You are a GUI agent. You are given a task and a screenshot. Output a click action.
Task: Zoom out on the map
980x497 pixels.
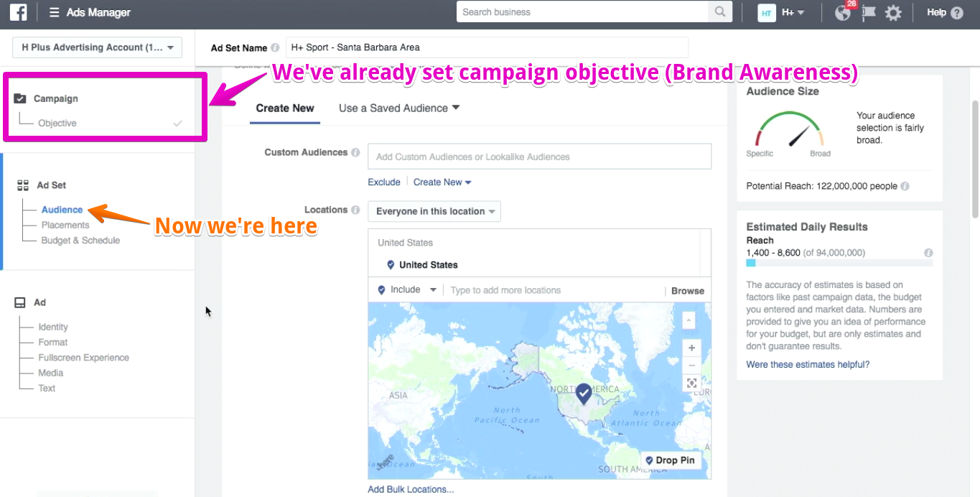(x=691, y=366)
